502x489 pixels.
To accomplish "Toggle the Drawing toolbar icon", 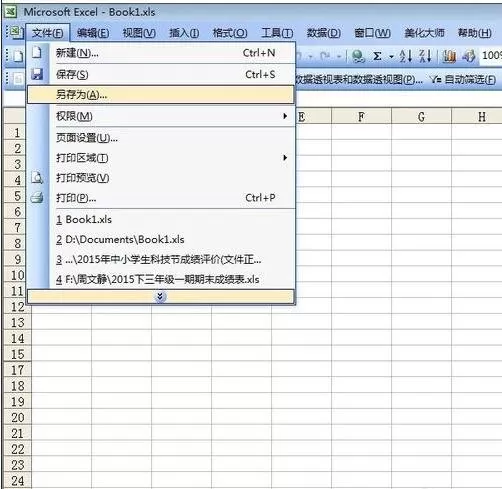I will (469, 56).
